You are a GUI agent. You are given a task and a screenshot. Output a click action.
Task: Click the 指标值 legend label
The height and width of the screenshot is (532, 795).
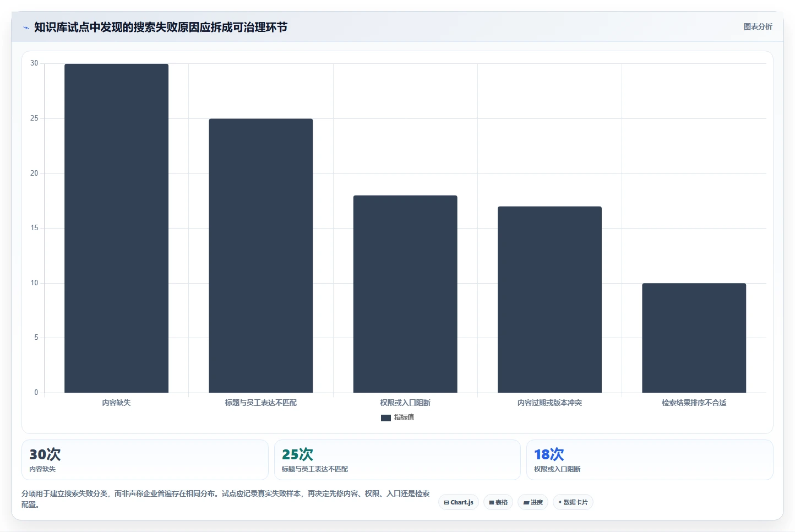tap(404, 417)
